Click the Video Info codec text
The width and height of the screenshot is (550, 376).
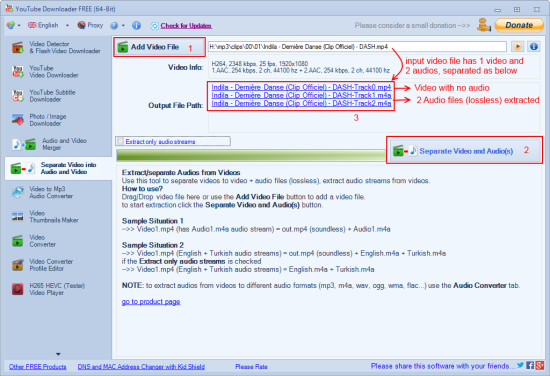[x=301, y=67]
